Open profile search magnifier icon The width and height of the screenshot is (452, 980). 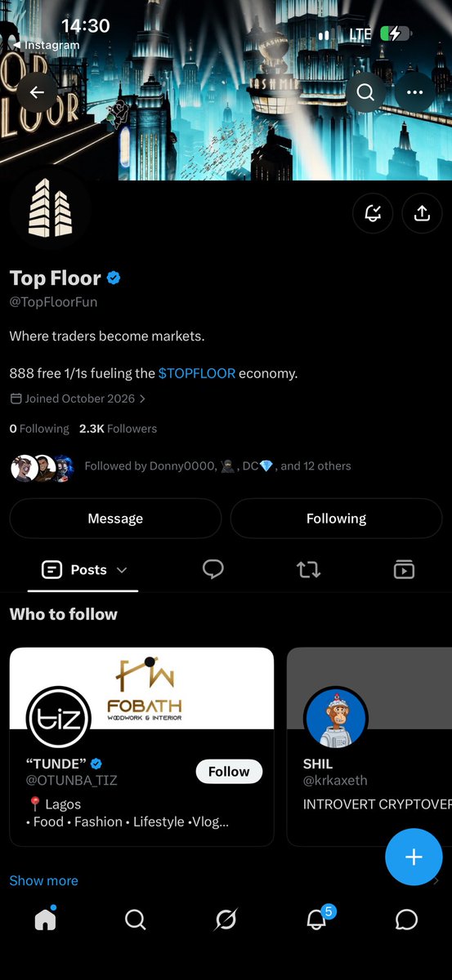tap(365, 92)
